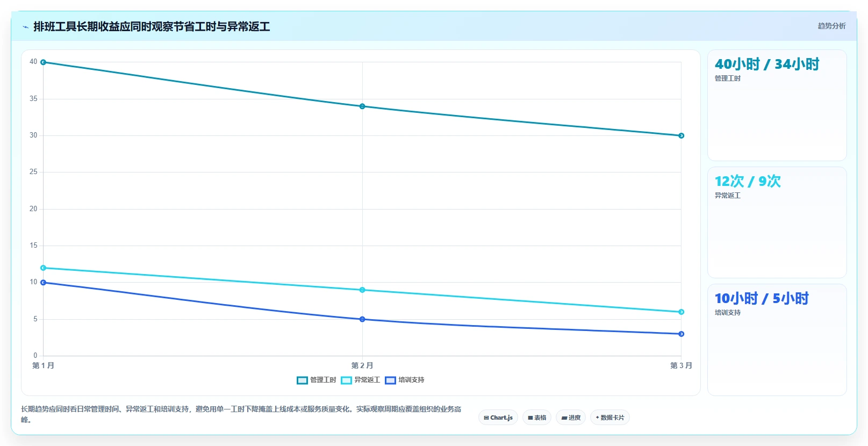Click the 第 3 月 x-axis label
The height and width of the screenshot is (446, 868).
click(681, 365)
